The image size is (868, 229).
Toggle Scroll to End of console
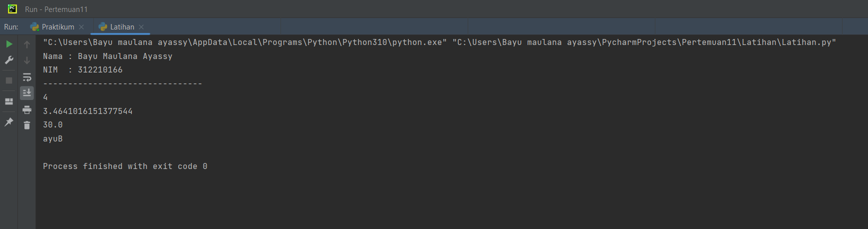[27, 92]
